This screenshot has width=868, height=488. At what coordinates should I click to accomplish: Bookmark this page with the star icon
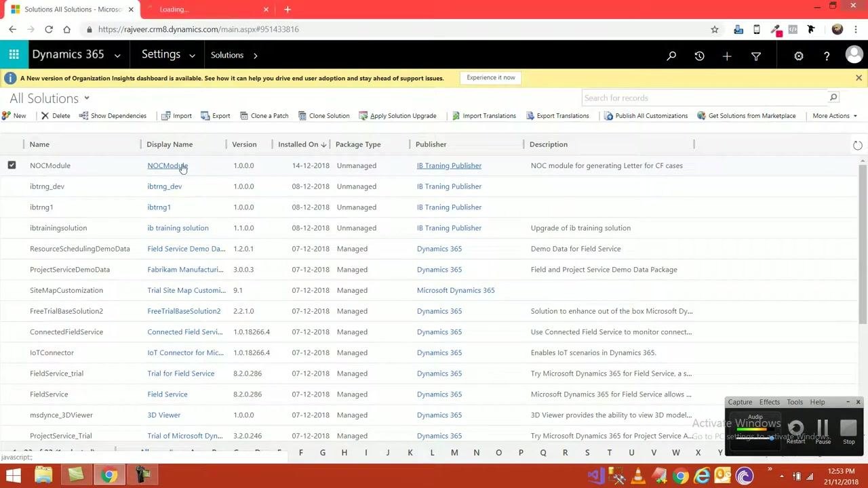[x=714, y=29]
